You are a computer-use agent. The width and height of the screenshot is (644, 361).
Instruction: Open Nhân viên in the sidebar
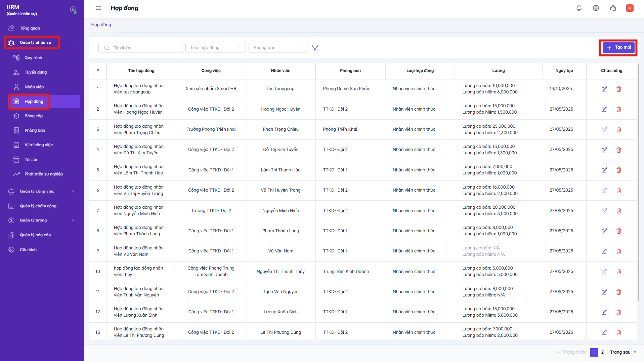click(x=34, y=87)
